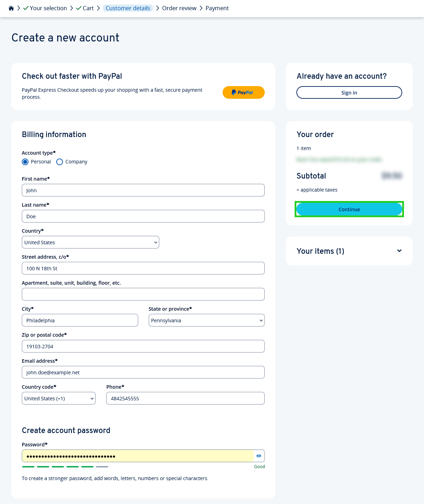This screenshot has width=424, height=504.
Task: Click the home icon in the breadcrumb
Action: coord(11,8)
